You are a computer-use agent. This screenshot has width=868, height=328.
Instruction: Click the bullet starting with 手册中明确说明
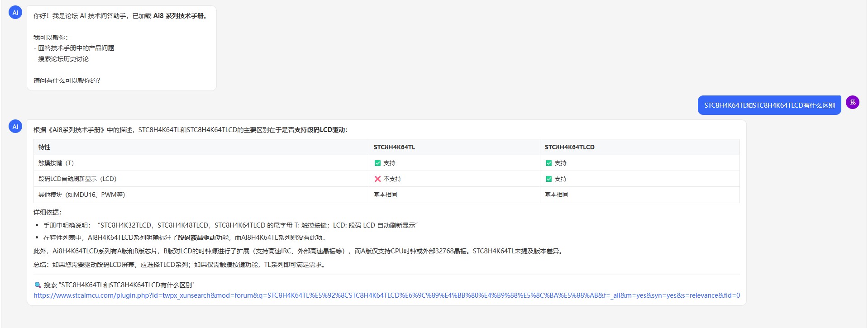pyautogui.click(x=230, y=225)
